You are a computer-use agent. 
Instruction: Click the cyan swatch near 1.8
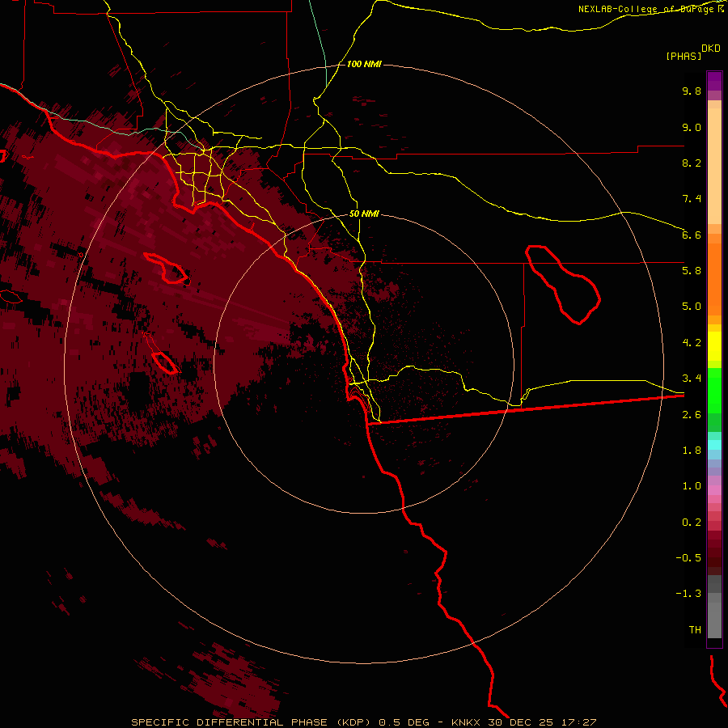714,444
